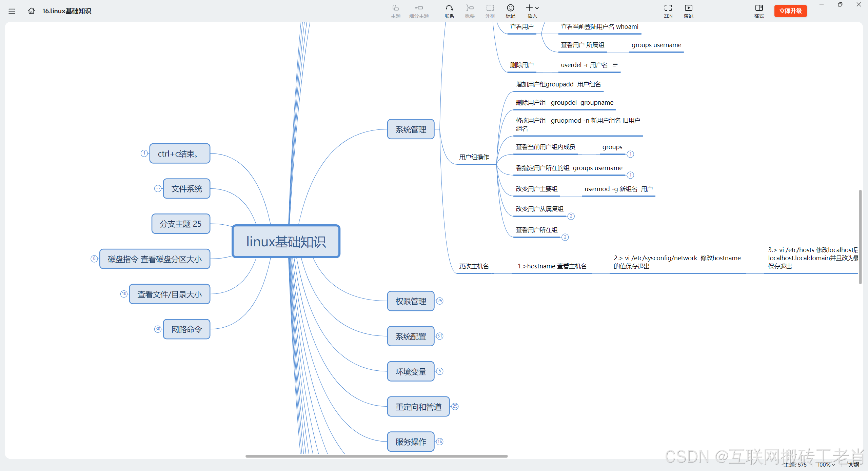
Task: Click the 概要 summary tool
Action: pyautogui.click(x=470, y=11)
